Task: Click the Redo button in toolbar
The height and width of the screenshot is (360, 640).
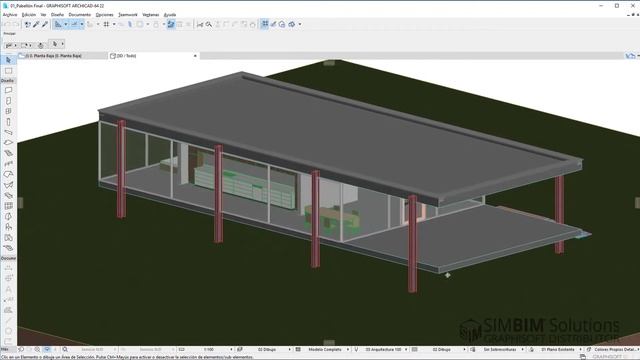Action: (x=16, y=24)
